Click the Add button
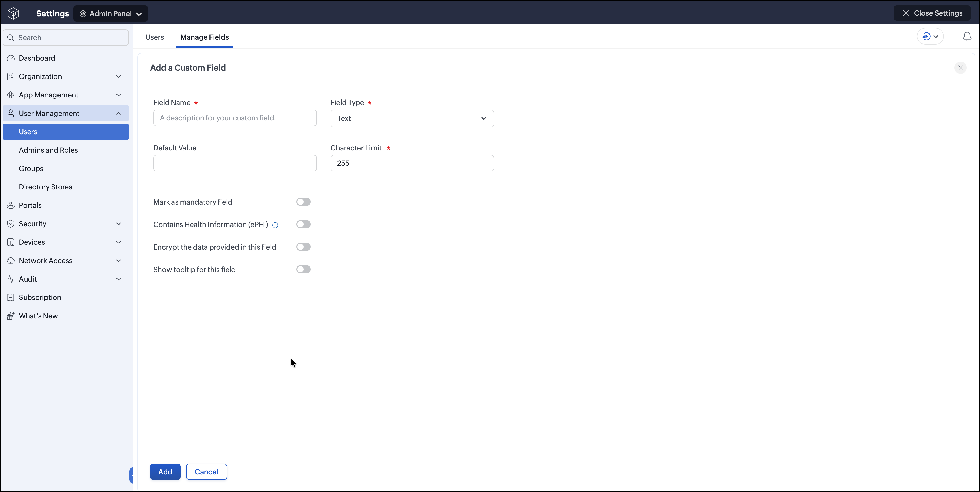 click(x=165, y=472)
